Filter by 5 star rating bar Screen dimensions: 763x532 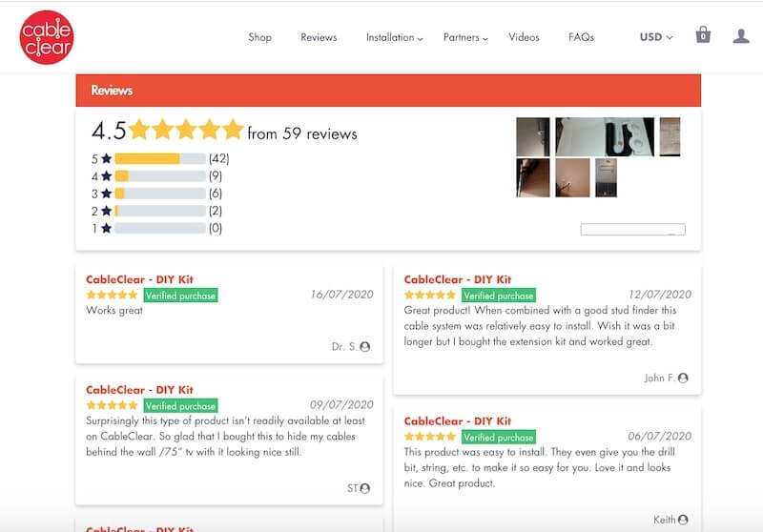click(160, 158)
